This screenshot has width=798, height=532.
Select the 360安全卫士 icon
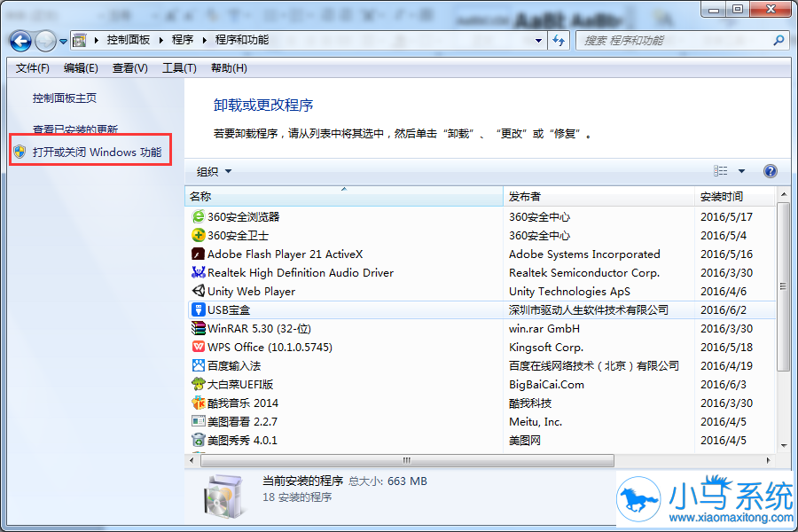(198, 235)
